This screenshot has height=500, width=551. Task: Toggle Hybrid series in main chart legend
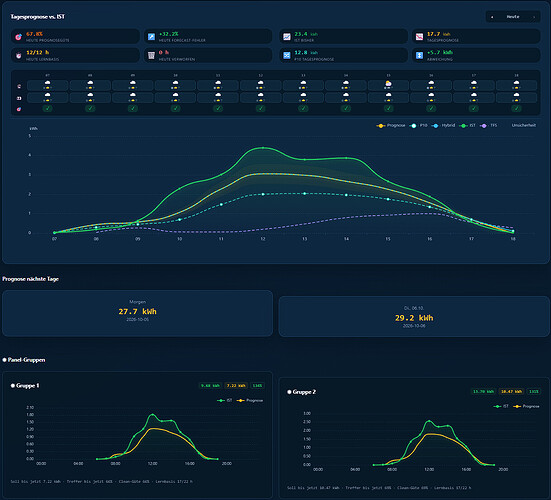point(443,125)
